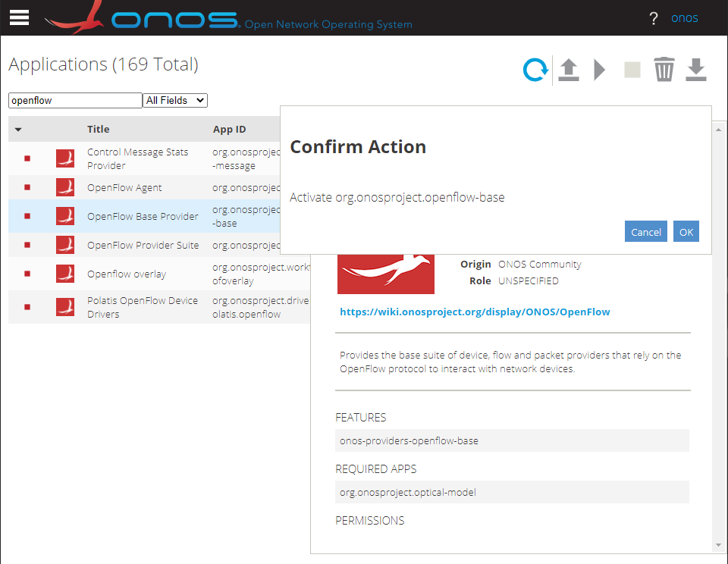Viewport: 728px width, 564px height.
Task: Open the ONOS OpenFlow wiki link
Action: coord(475,312)
